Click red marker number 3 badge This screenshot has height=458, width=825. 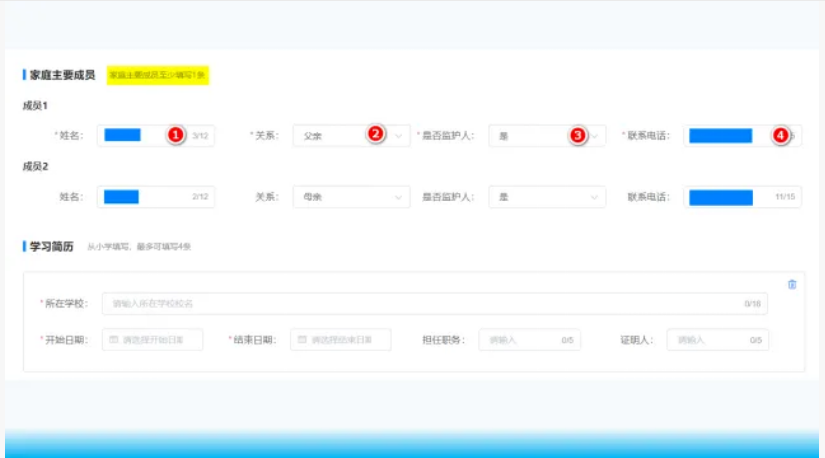tap(577, 135)
